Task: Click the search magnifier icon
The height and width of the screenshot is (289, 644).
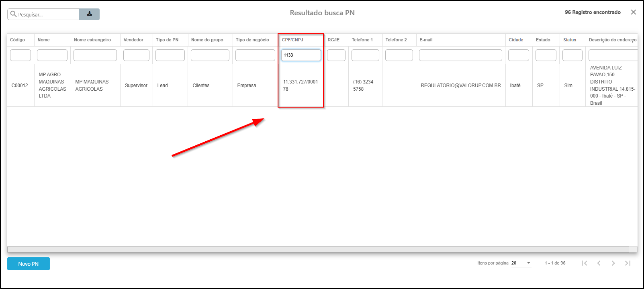Action: click(x=13, y=14)
